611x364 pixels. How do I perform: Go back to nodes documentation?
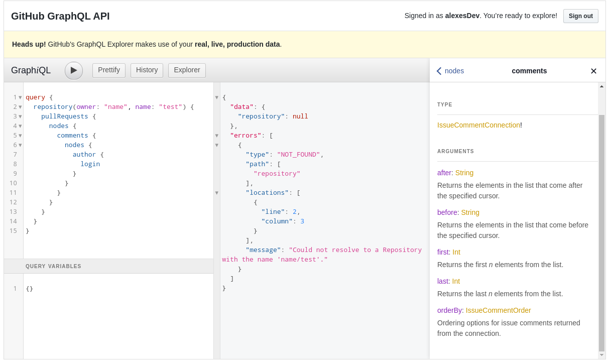click(x=450, y=71)
